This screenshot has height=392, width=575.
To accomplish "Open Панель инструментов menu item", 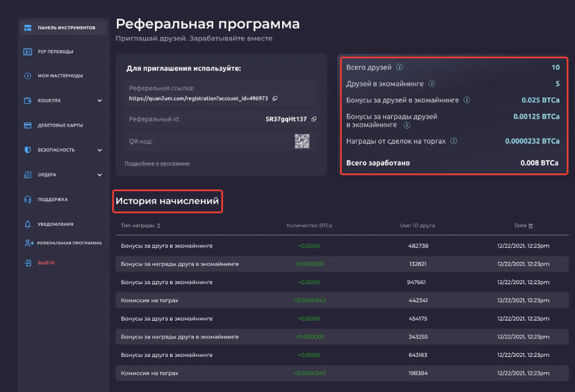I will (63, 28).
